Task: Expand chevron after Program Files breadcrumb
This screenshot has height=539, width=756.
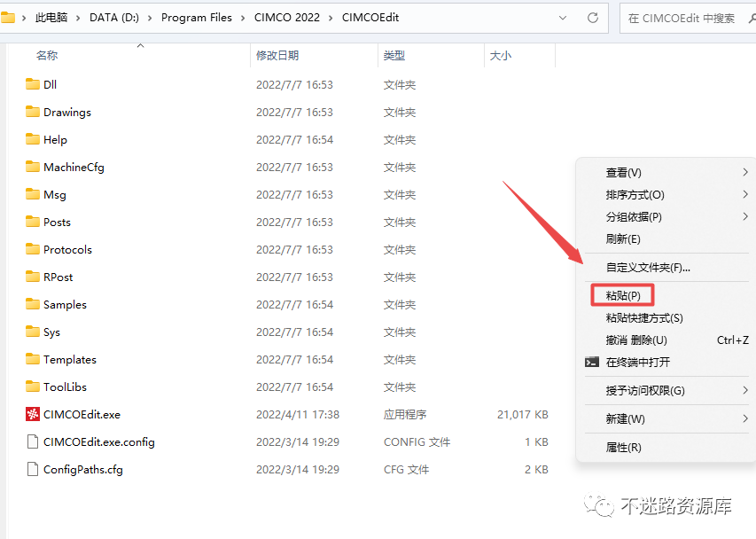Action: (x=243, y=18)
